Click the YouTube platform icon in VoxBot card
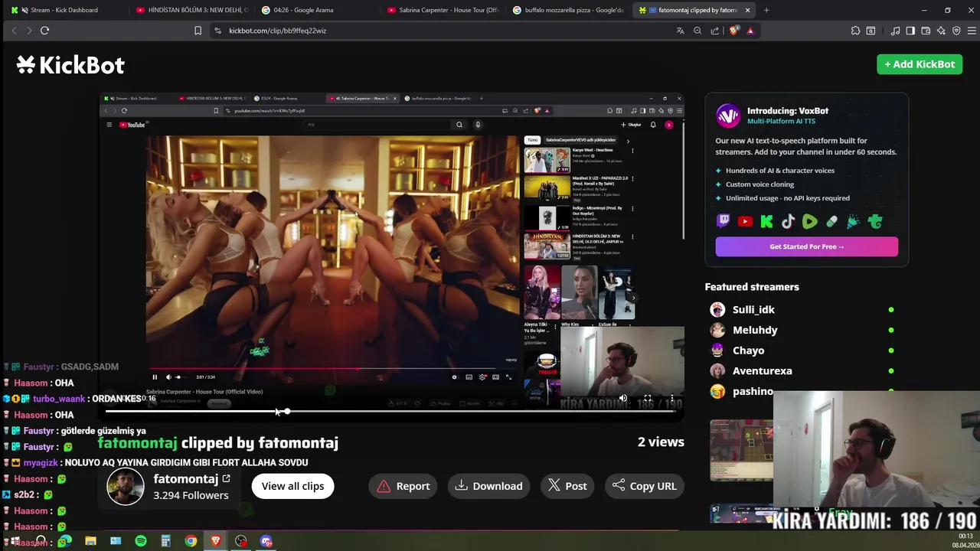The width and height of the screenshot is (980, 551). 745,222
